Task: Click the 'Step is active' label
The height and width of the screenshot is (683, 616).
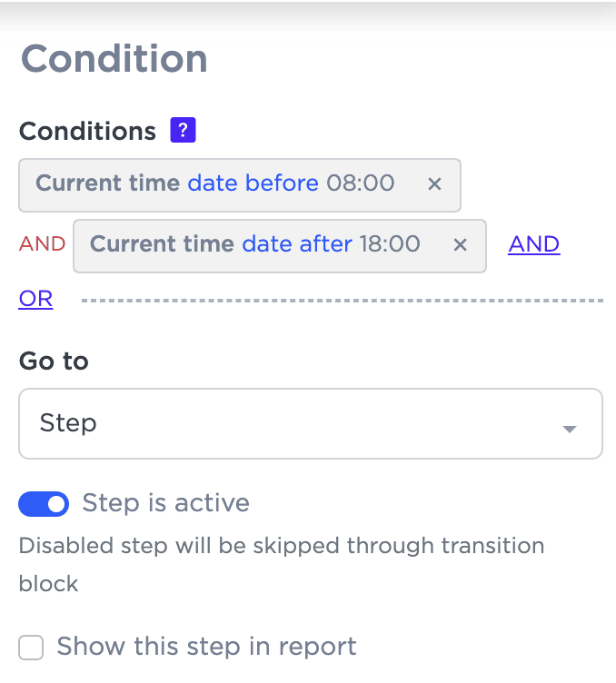Action: click(165, 503)
